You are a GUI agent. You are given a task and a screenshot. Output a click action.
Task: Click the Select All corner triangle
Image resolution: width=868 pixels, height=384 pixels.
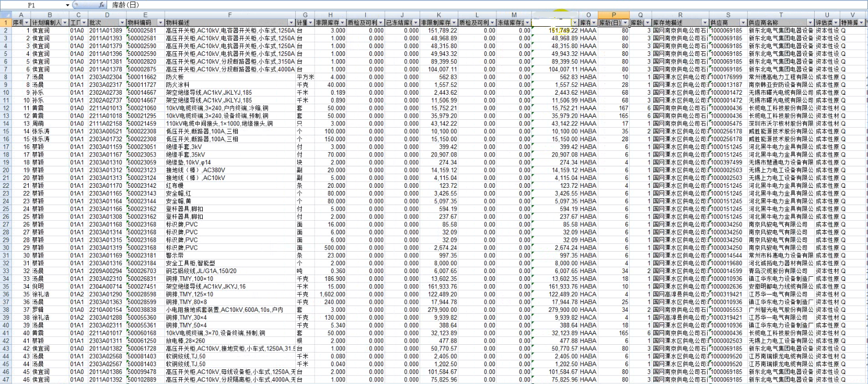point(6,15)
